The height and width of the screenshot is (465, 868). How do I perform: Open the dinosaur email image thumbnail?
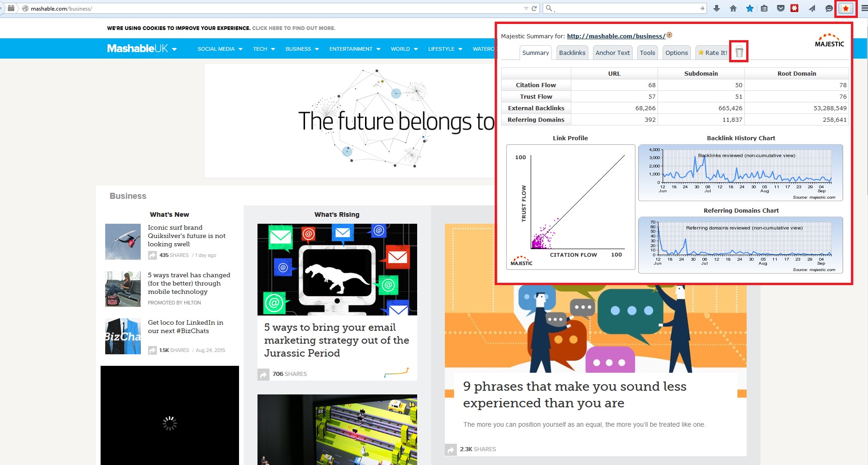[337, 269]
